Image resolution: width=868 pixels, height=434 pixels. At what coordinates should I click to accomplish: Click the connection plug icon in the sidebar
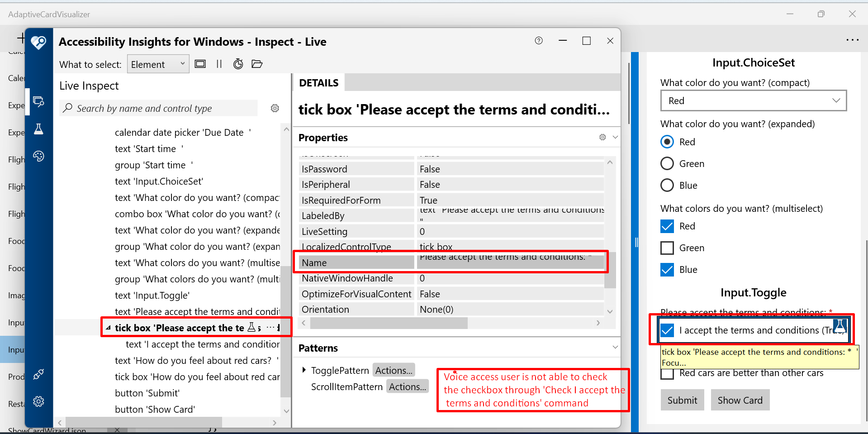click(x=38, y=374)
